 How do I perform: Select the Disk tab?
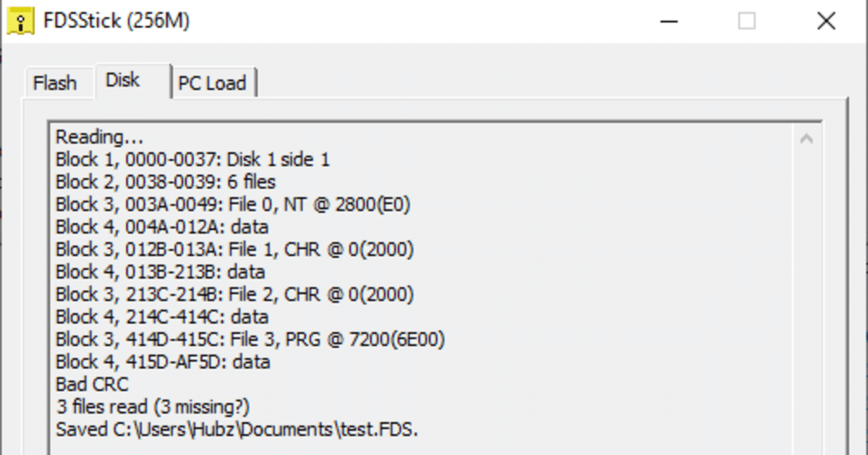124,80
